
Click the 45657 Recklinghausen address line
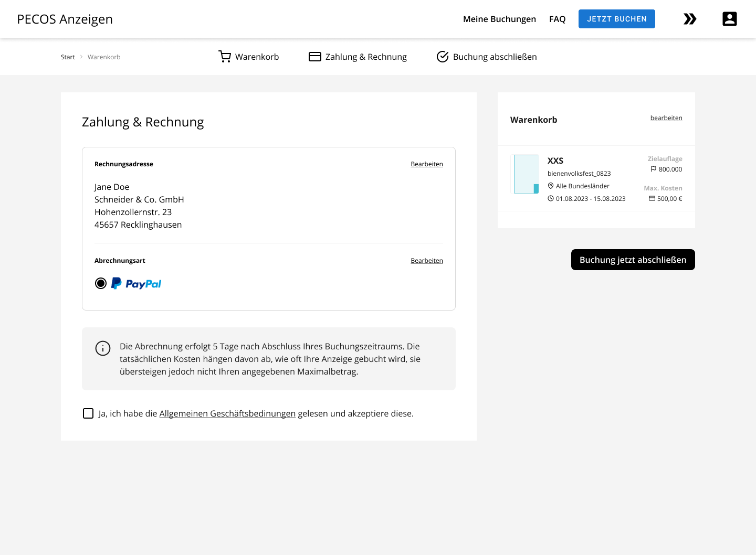coord(138,225)
